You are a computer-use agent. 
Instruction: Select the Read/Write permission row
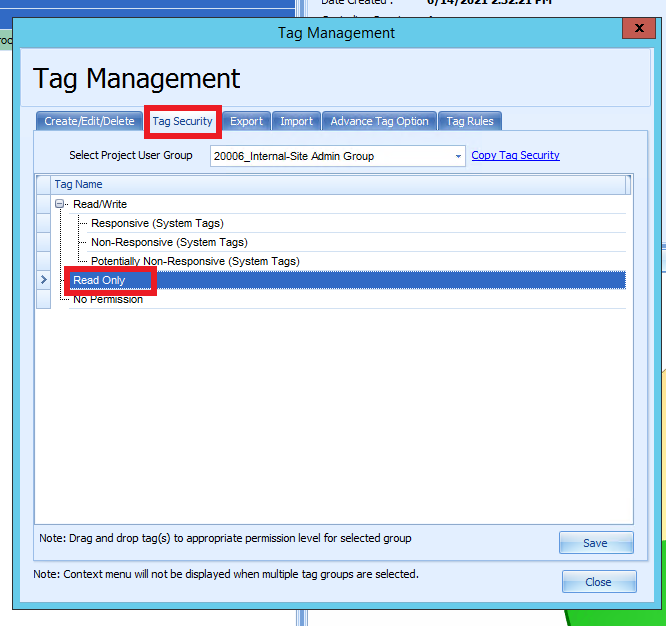tap(347, 204)
